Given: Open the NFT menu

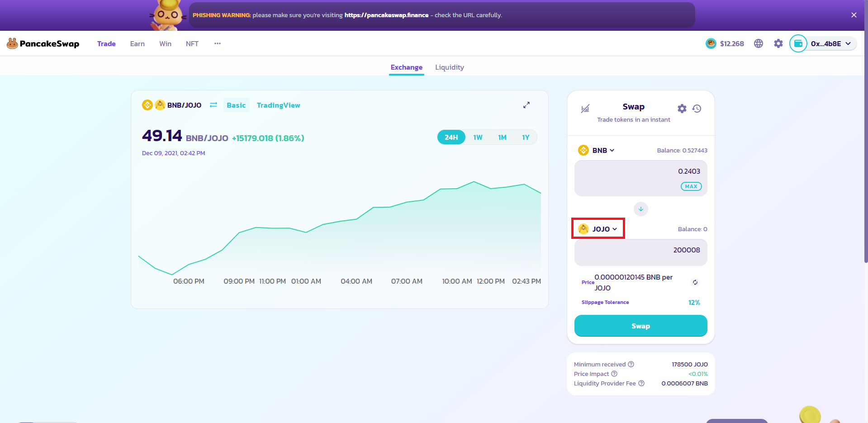Looking at the screenshot, I should click(x=192, y=43).
